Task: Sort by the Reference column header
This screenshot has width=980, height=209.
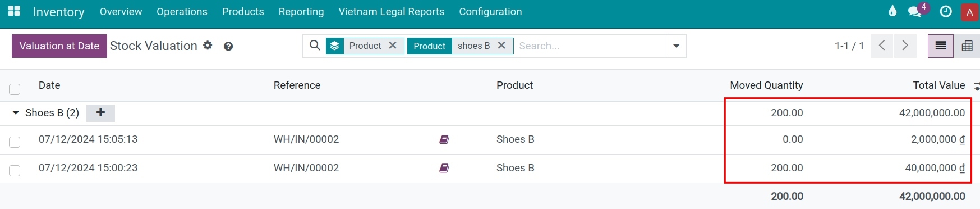Action: point(297,85)
